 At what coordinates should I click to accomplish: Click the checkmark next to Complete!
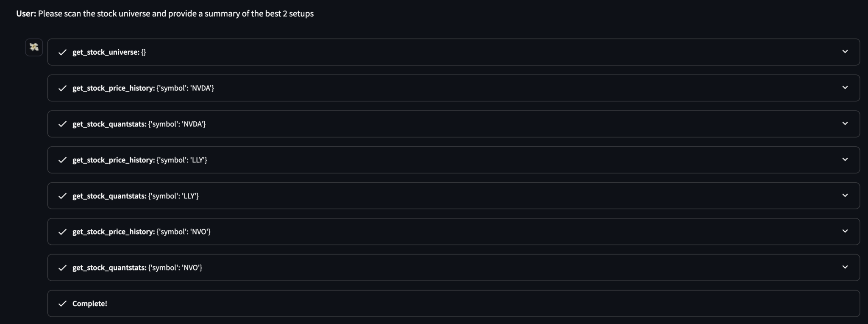62,304
